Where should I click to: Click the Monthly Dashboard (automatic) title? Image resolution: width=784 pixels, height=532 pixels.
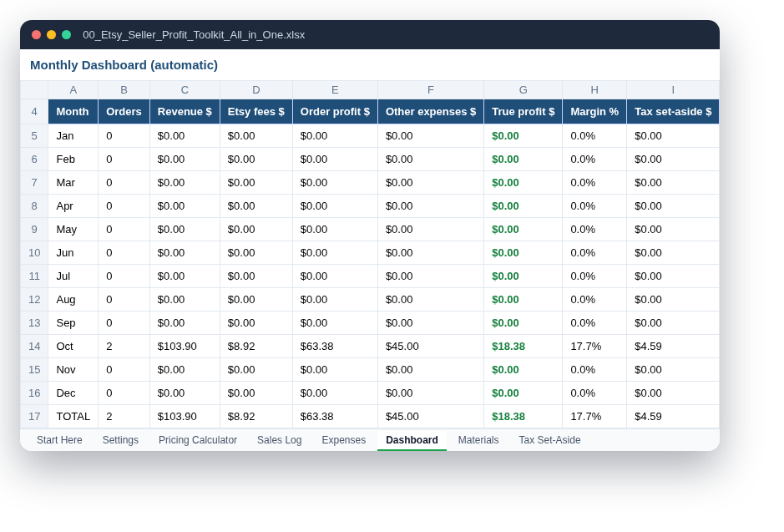point(124,65)
